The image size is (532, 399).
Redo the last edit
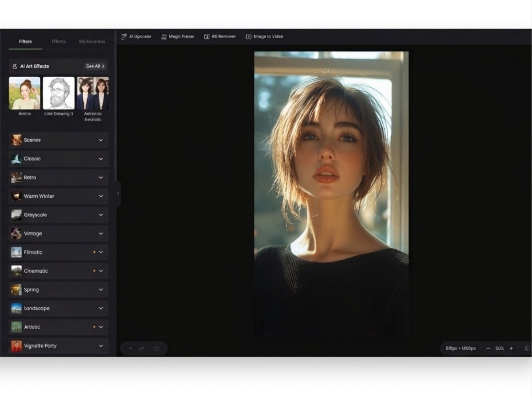point(141,348)
